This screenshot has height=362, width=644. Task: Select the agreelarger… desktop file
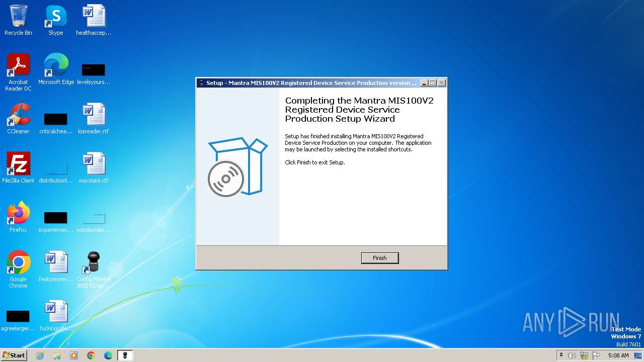(x=18, y=319)
